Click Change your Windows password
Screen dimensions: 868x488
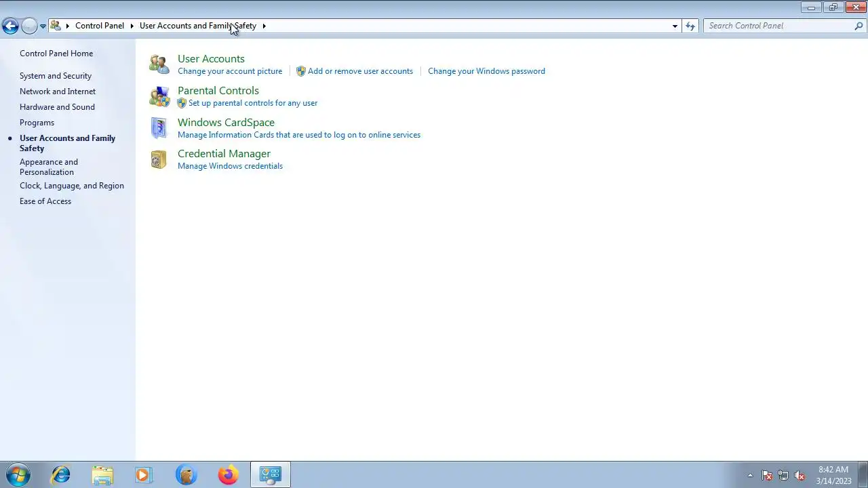click(486, 71)
